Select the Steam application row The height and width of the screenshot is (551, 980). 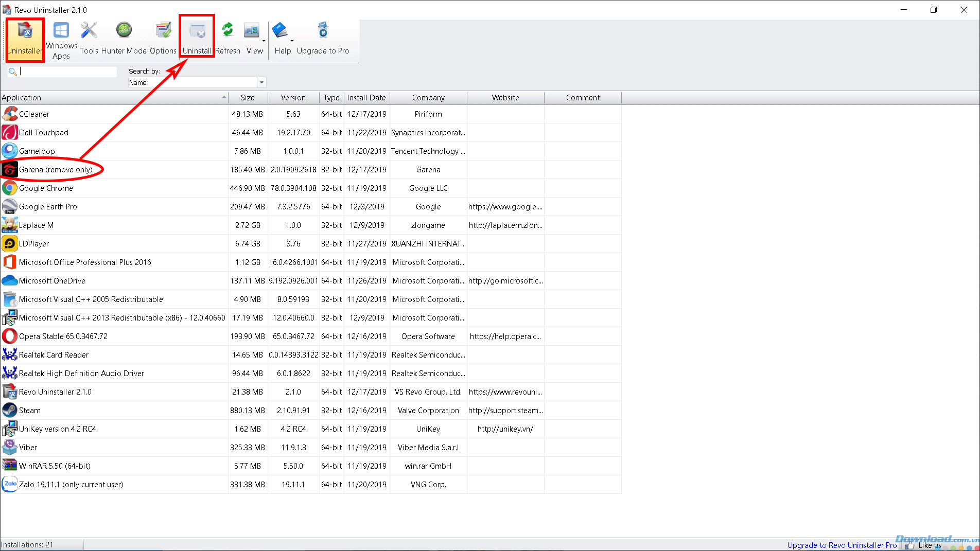pyautogui.click(x=30, y=411)
